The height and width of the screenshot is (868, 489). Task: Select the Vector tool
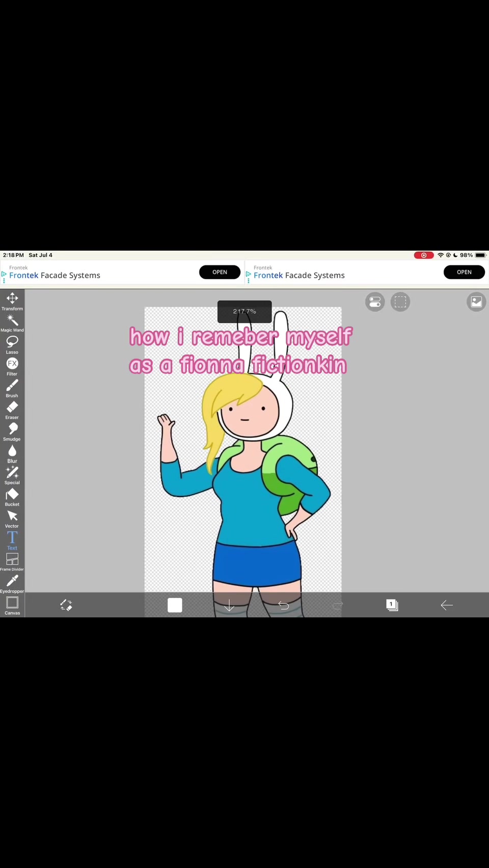[12, 519]
